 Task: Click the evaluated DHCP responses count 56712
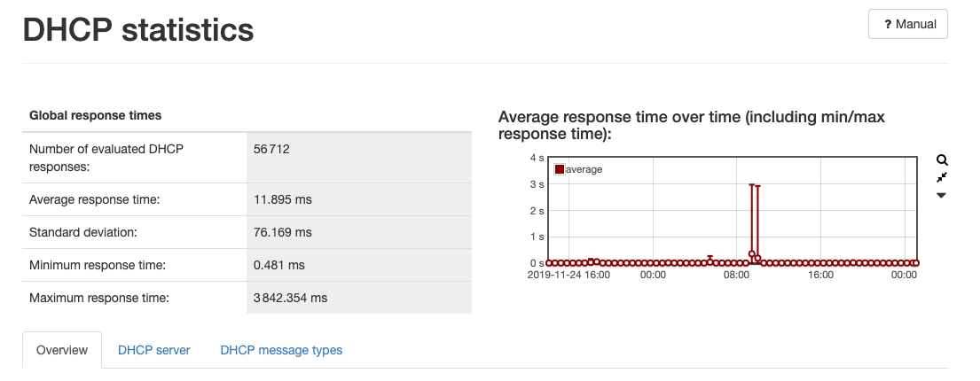271,149
